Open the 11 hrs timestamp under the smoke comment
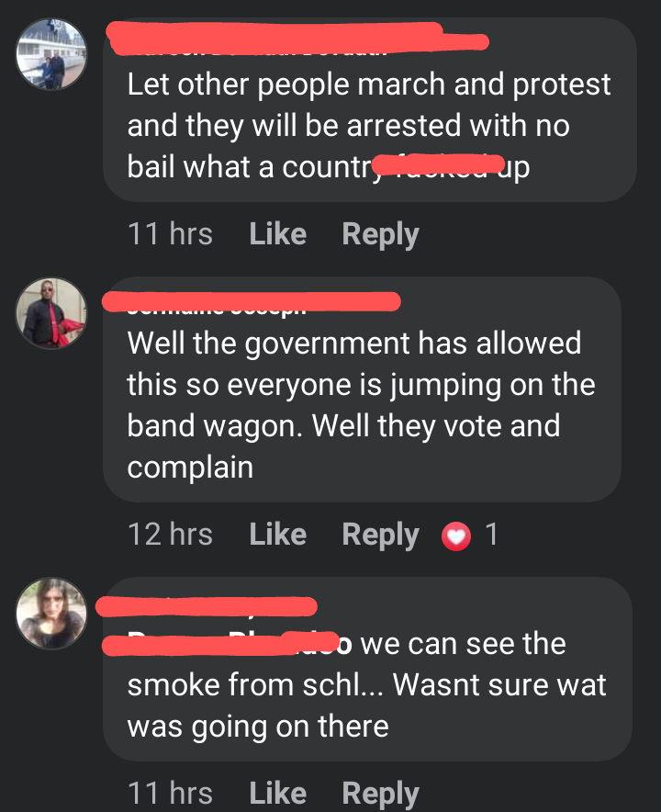Image resolution: width=661 pixels, height=812 pixels. point(170,793)
